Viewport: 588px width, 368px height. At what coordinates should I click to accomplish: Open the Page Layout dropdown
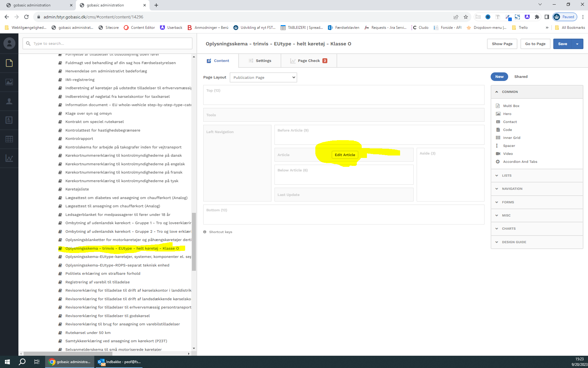tap(263, 78)
